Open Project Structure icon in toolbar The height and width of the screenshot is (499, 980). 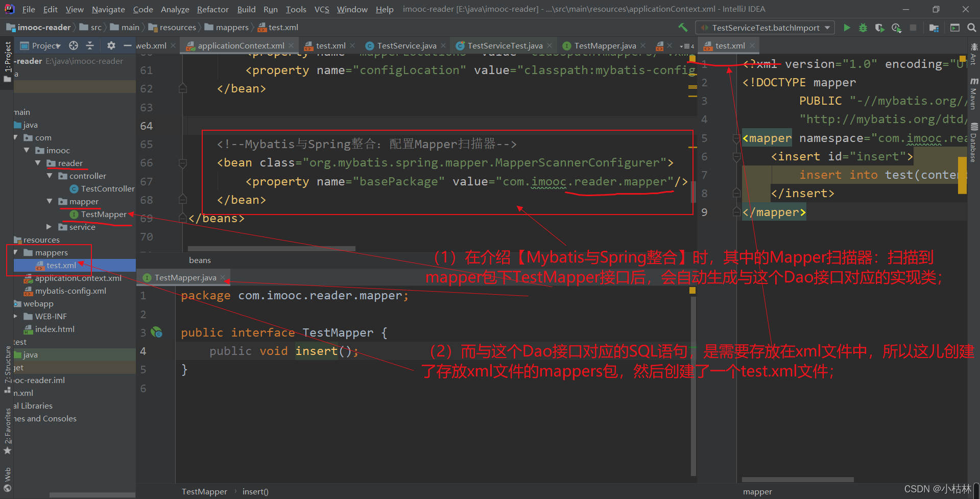(x=934, y=28)
